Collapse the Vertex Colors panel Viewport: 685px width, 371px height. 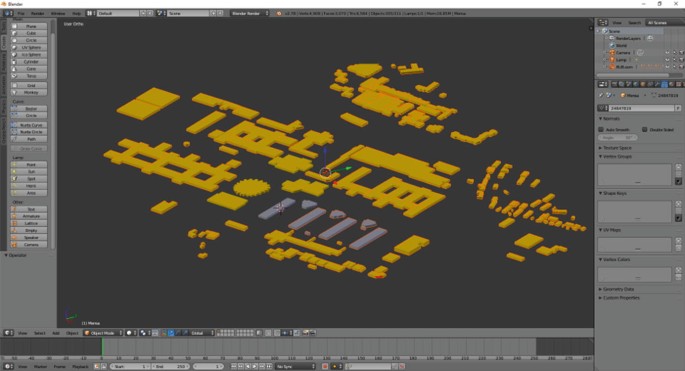[x=616, y=260]
